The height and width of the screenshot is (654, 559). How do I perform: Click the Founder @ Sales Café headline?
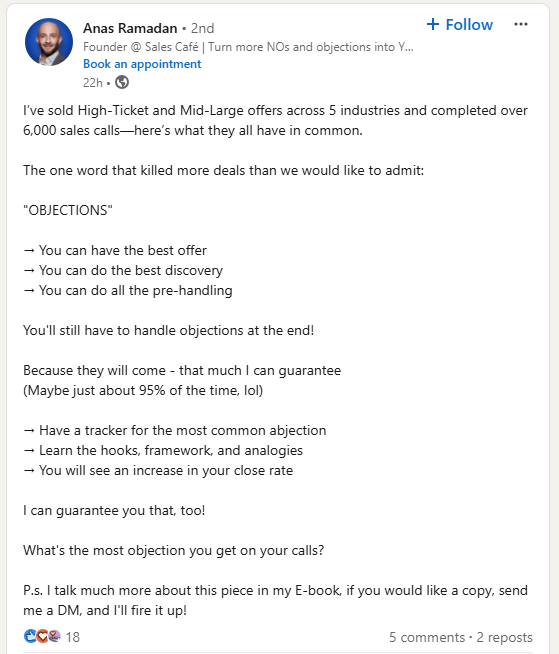click(x=248, y=47)
